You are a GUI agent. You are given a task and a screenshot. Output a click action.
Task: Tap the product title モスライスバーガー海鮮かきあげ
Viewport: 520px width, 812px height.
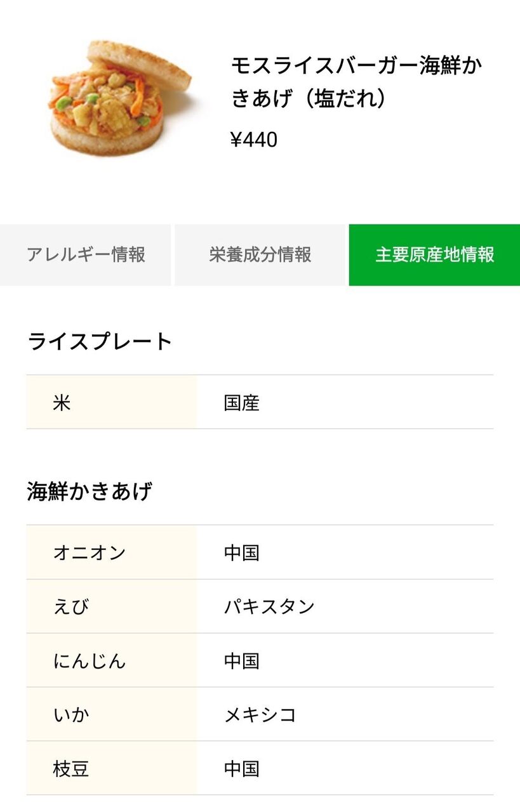pyautogui.click(x=356, y=82)
